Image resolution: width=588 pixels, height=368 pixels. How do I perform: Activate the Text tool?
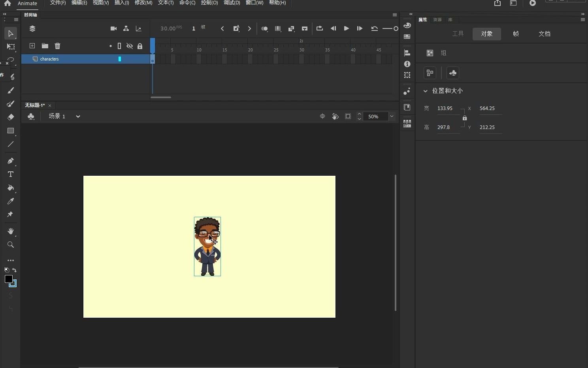click(x=10, y=174)
